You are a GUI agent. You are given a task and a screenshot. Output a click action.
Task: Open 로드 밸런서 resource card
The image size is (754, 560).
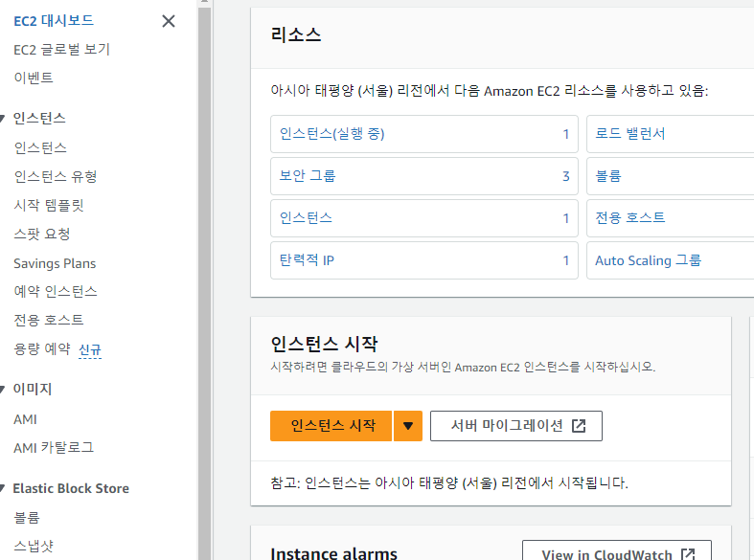671,134
